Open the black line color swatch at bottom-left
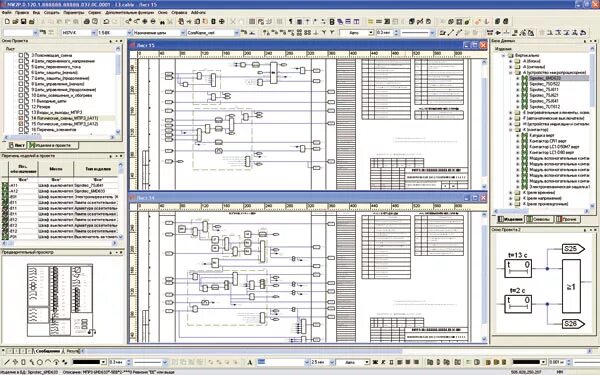This screenshot has width=600, height=375. tap(89, 362)
